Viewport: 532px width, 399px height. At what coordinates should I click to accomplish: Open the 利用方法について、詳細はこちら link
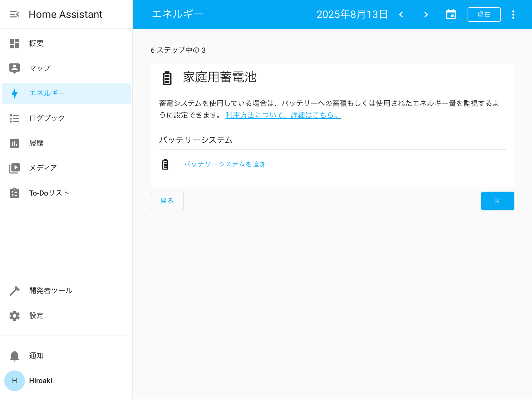[283, 115]
